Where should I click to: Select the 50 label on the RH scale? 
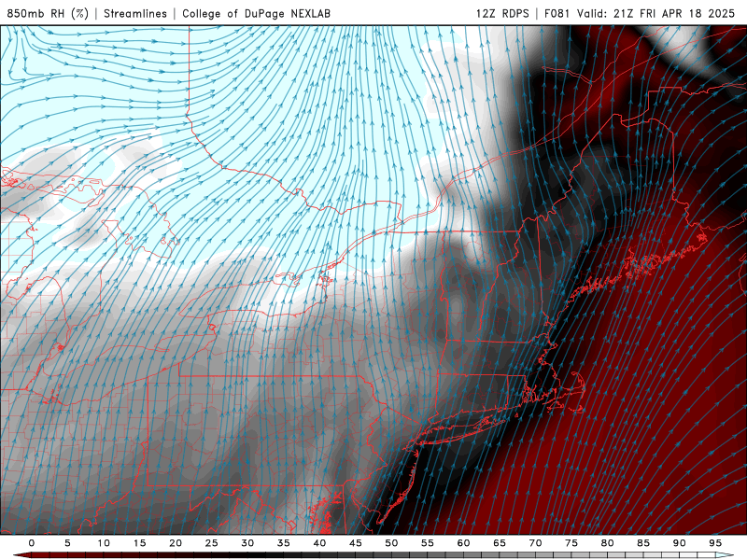pyautogui.click(x=391, y=543)
